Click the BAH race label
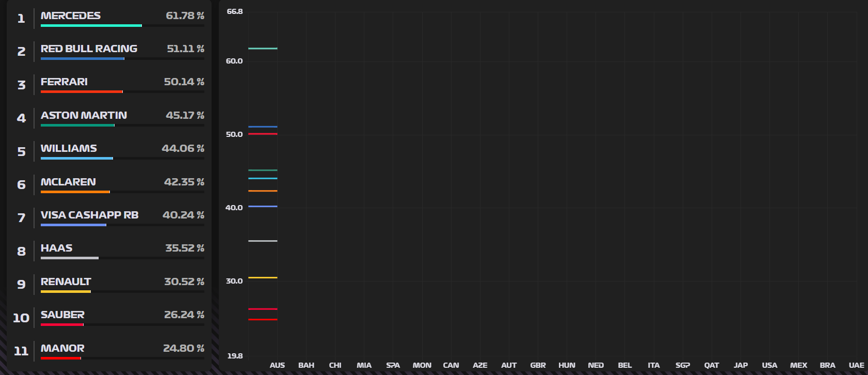868x375 pixels. coord(306,365)
